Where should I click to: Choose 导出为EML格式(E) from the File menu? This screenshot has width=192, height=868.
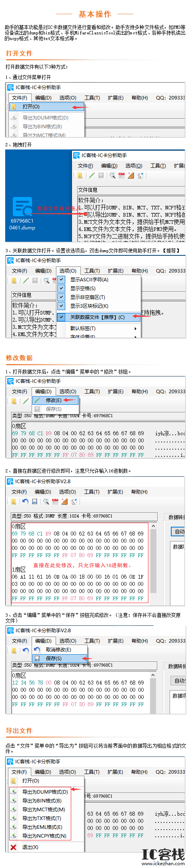42,827
